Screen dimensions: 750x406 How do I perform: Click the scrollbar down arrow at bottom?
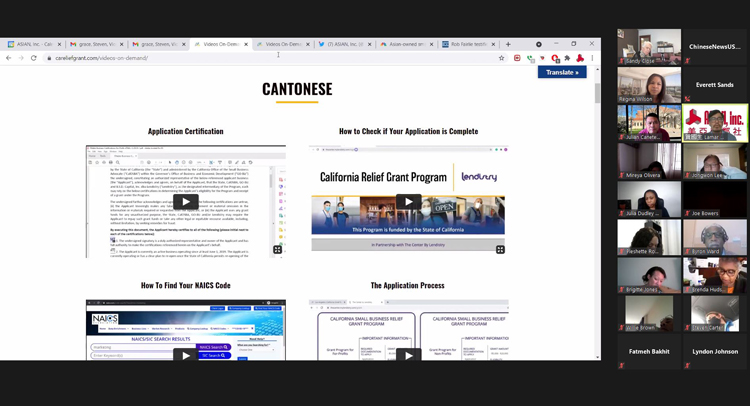[597, 357]
